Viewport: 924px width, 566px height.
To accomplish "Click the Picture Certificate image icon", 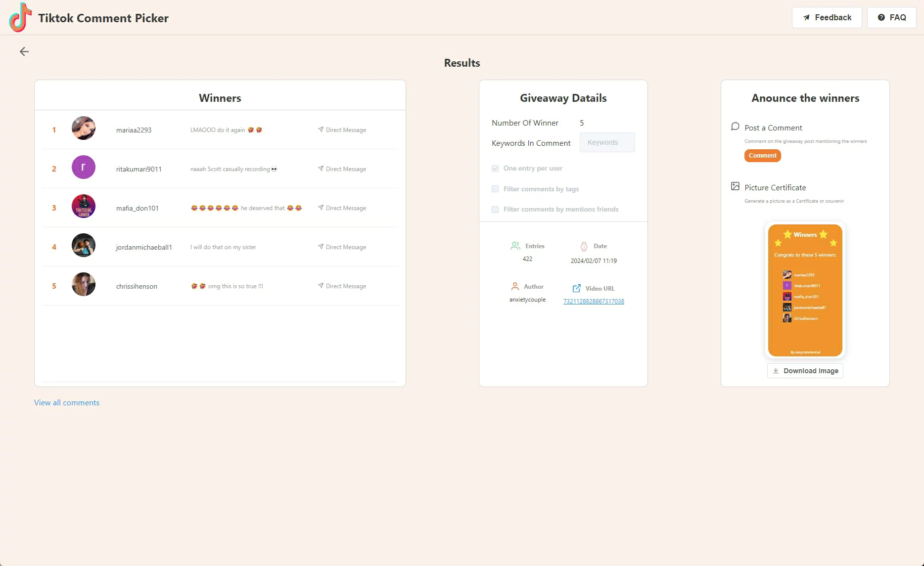I will tap(735, 186).
